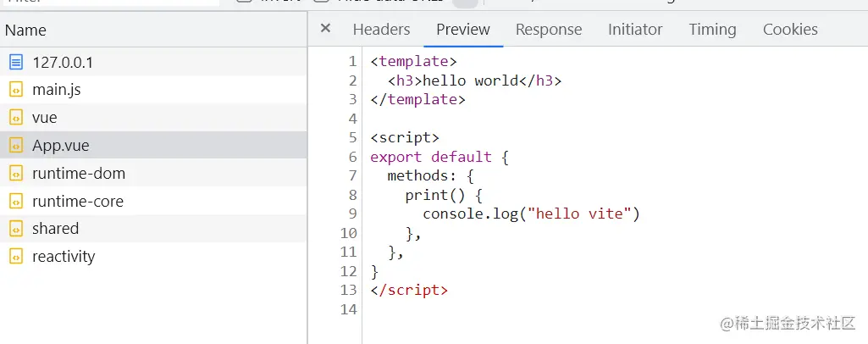Image resolution: width=868 pixels, height=344 pixels.
Task: Click the closing </template> tag on line 3
Action: [418, 100]
